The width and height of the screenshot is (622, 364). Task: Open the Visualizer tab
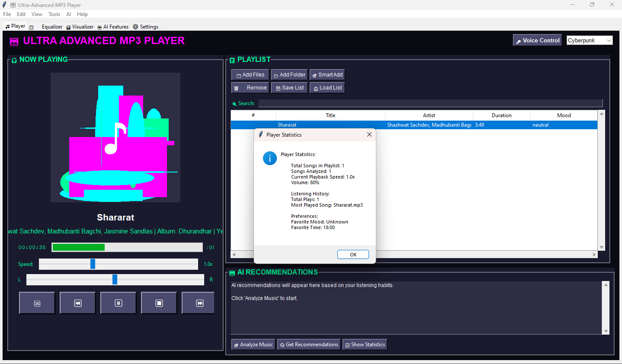coord(80,27)
